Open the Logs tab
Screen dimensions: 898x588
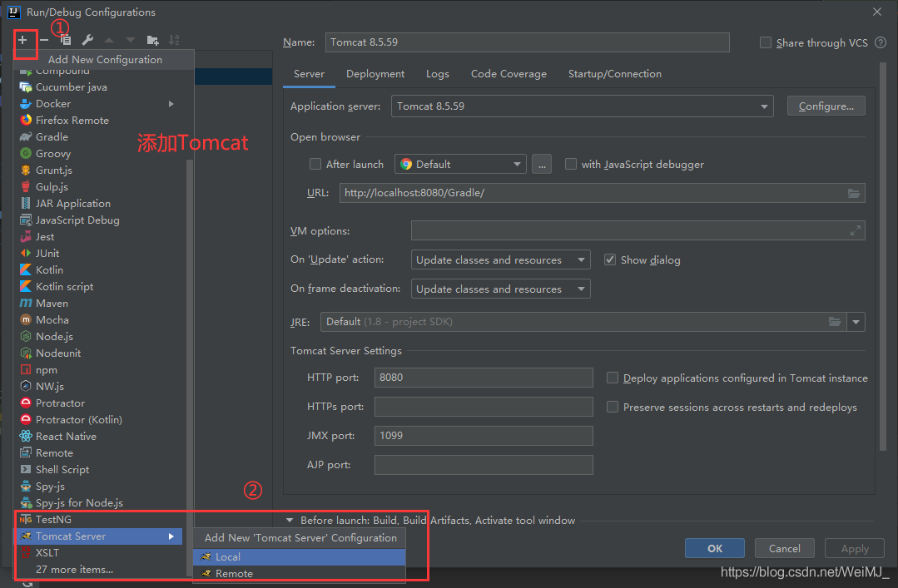(x=438, y=74)
